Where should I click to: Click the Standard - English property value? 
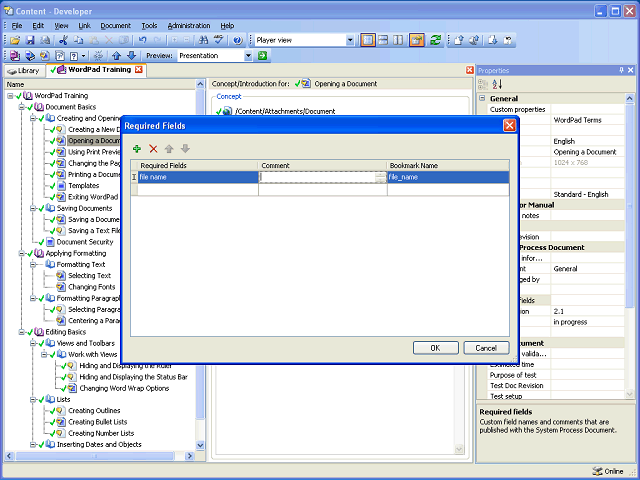click(x=581, y=194)
